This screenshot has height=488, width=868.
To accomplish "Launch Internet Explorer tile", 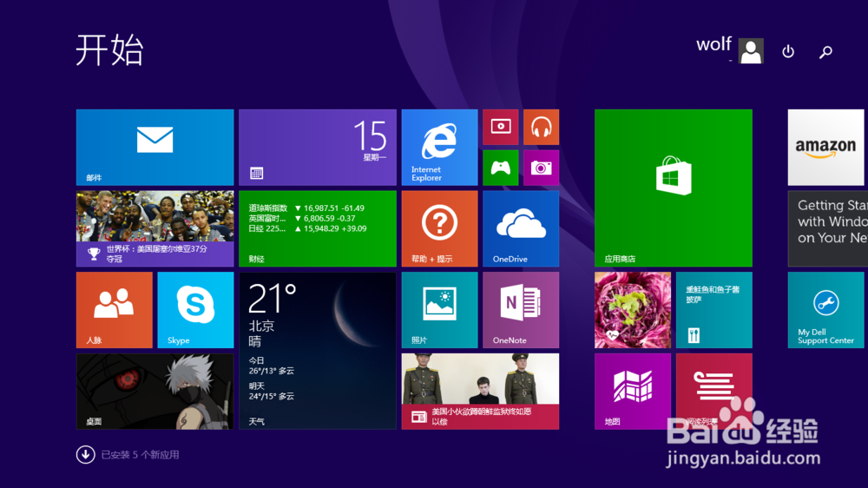I will pyautogui.click(x=439, y=148).
